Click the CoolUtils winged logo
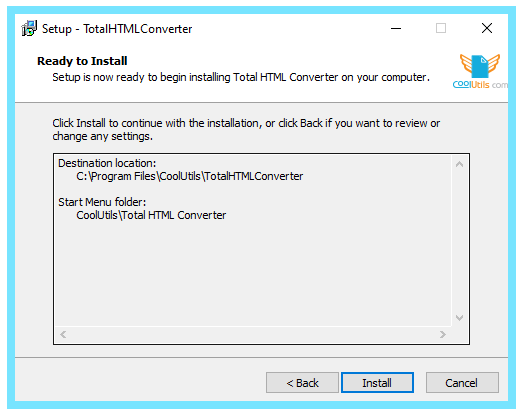Image resolution: width=522 pixels, height=416 pixels. coord(480,71)
